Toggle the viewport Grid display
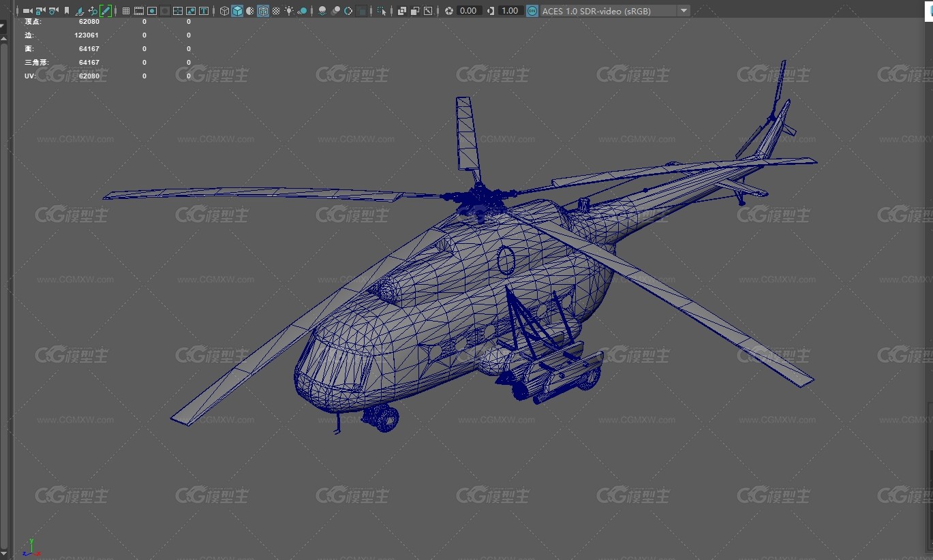The image size is (933, 560). 126,11
